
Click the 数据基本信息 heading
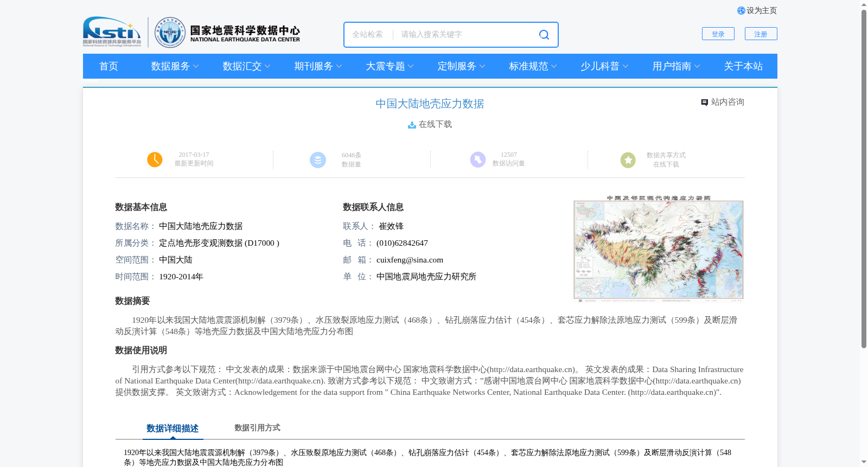141,207
